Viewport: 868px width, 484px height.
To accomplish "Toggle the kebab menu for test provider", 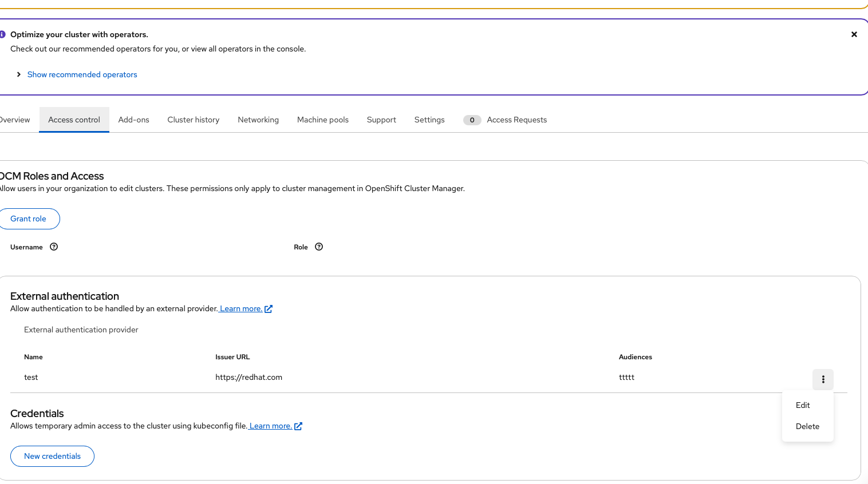I will (823, 379).
